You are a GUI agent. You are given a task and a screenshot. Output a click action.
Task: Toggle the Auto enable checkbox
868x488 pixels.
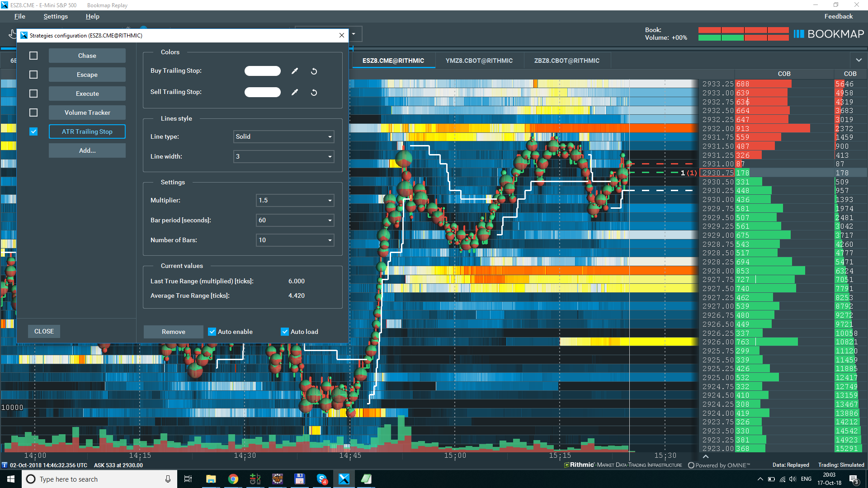click(212, 332)
